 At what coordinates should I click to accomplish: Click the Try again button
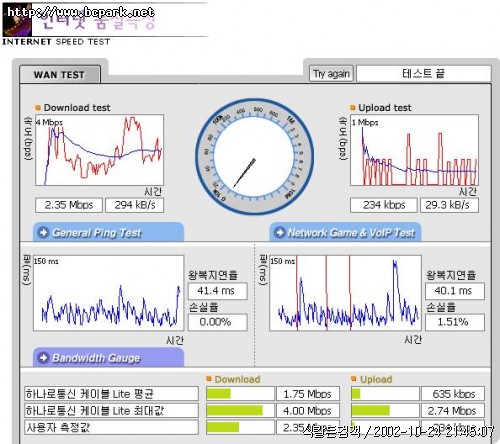click(331, 74)
